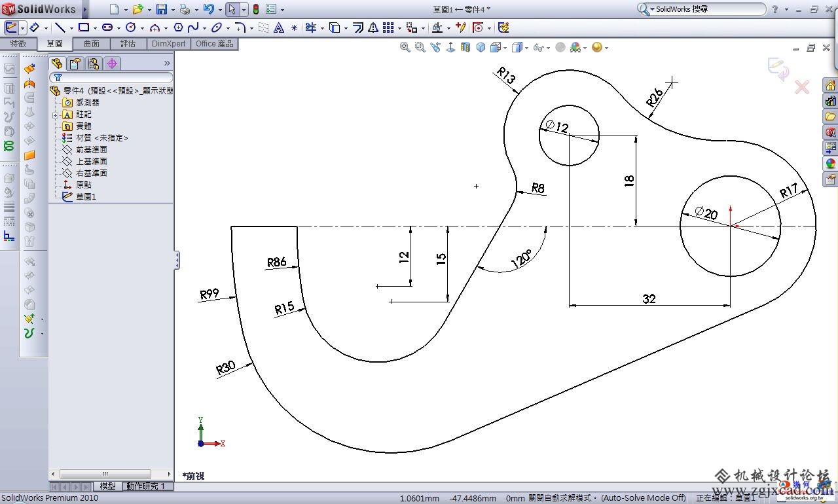This screenshot has width=838, height=504.
Task: Expand the 註記 annotations tree node
Action: pyautogui.click(x=56, y=115)
